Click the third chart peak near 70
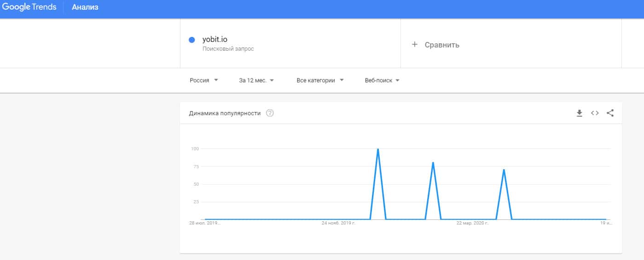644x260 pixels. point(504,170)
